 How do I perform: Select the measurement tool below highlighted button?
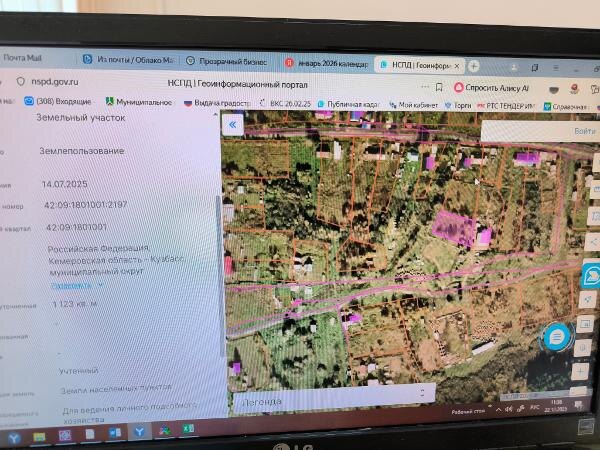click(x=588, y=300)
